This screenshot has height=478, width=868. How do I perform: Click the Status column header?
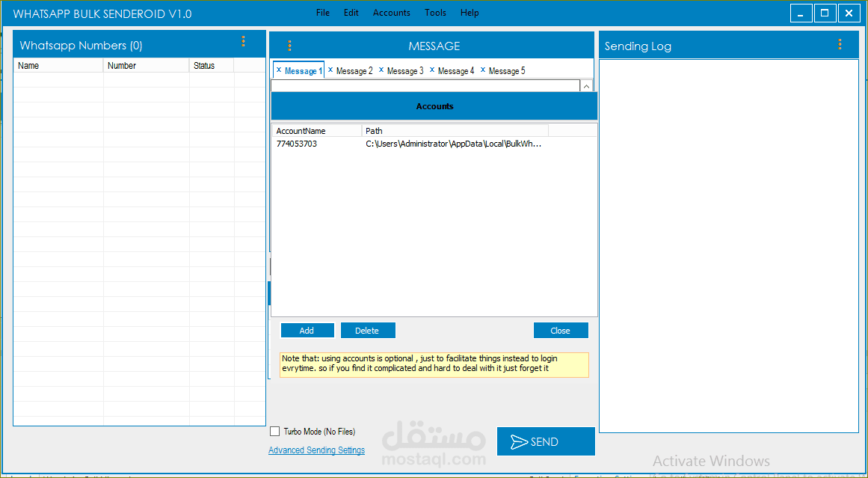[212, 65]
